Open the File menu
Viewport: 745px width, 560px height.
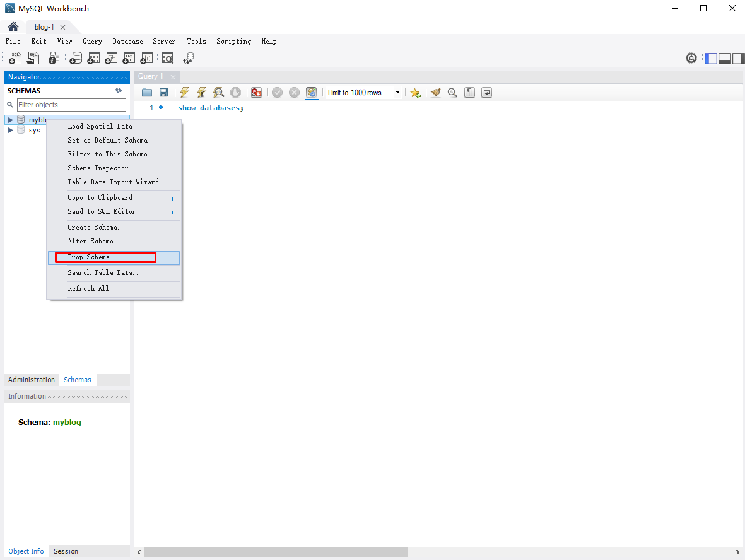(x=13, y=42)
